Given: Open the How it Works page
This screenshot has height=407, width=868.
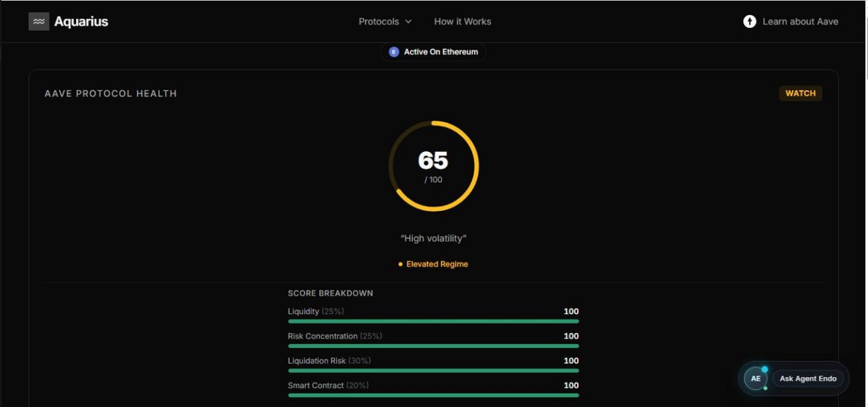Looking at the screenshot, I should click(x=462, y=22).
